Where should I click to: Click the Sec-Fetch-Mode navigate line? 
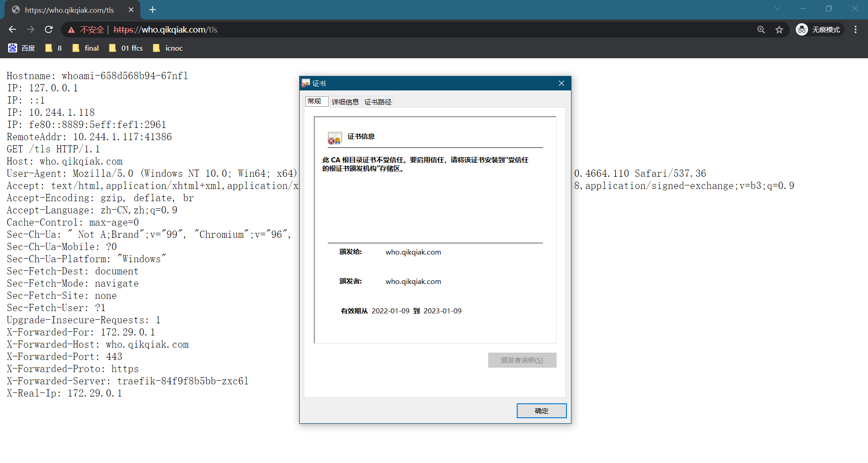pos(72,283)
